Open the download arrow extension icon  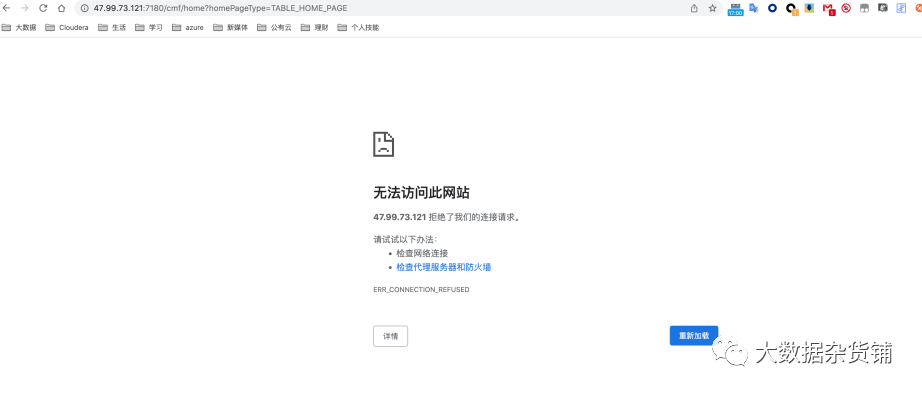tap(810, 8)
